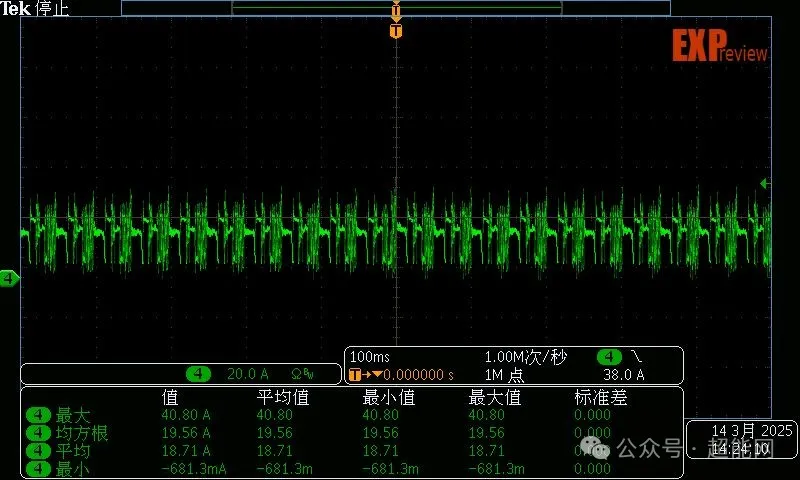
Task: Click the 平均值 column header
Action: tap(283, 397)
